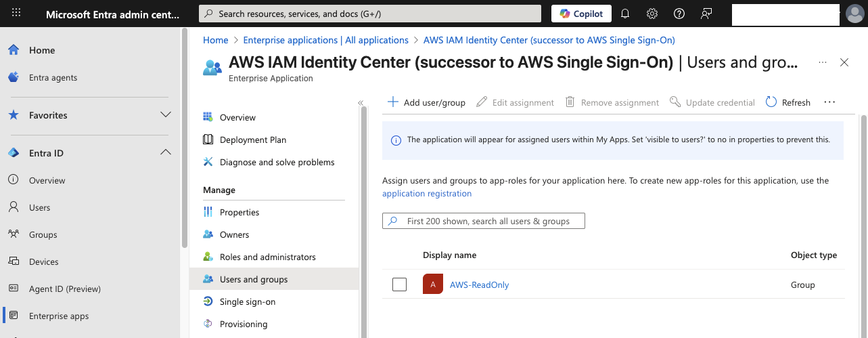Sort by Display name column header
This screenshot has height=338, width=868.
pyautogui.click(x=450, y=255)
